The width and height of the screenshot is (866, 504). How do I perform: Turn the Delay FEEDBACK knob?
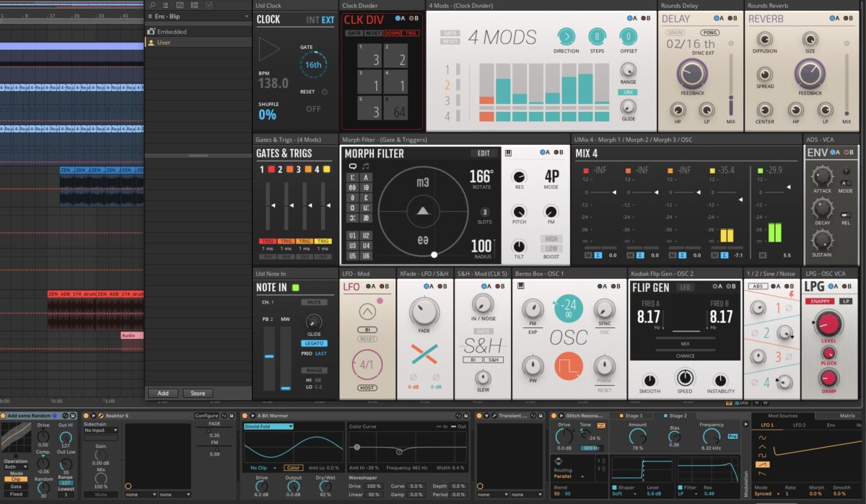[x=692, y=74]
